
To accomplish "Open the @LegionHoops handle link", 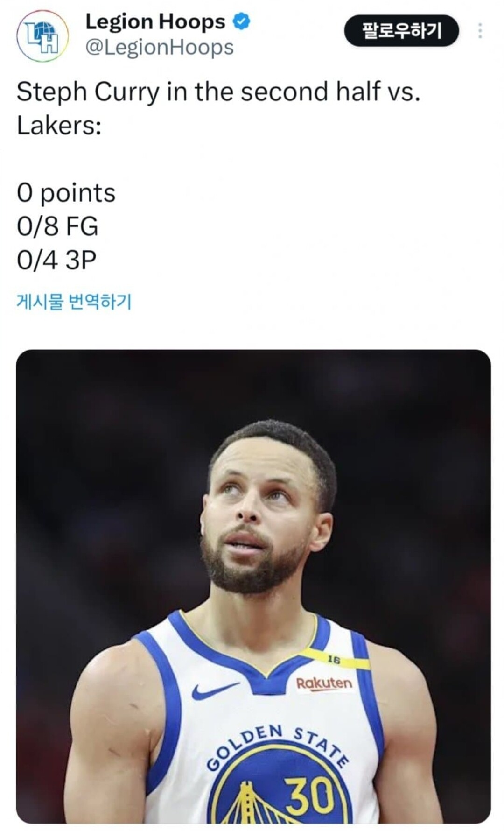I will pos(160,47).
